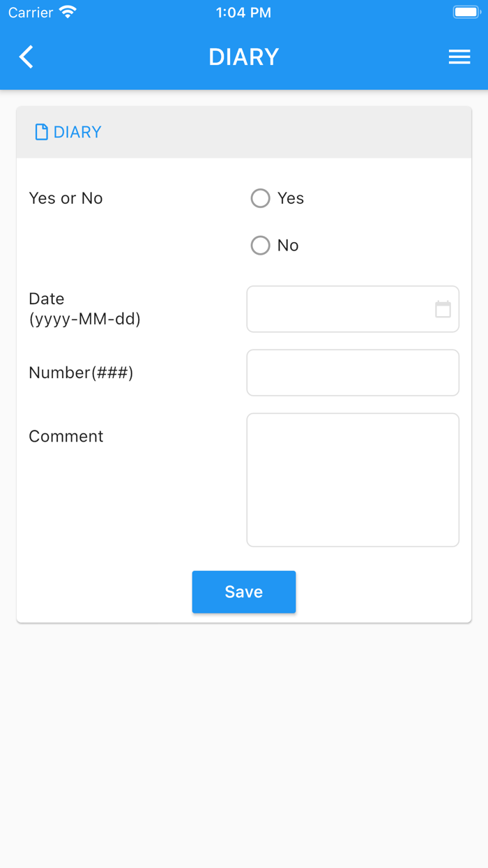Click the Number(###) input field
Viewport: 488px width, 868px height.
353,373
